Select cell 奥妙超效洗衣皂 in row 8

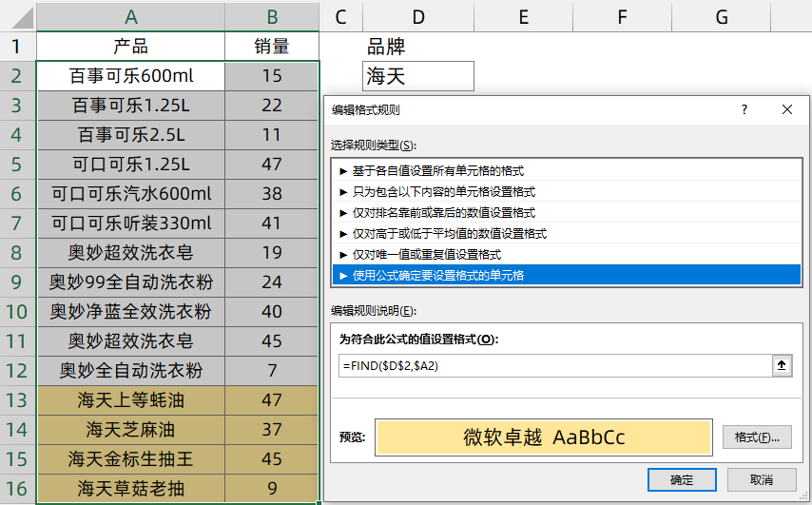130,253
